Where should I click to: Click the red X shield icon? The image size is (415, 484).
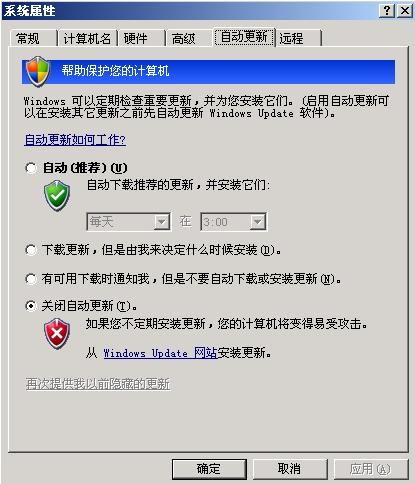tap(57, 334)
